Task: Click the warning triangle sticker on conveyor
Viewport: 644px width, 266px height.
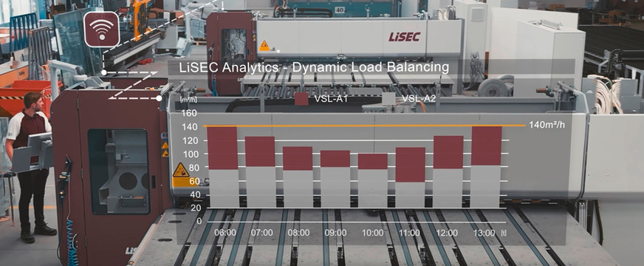Action: coord(181,170)
